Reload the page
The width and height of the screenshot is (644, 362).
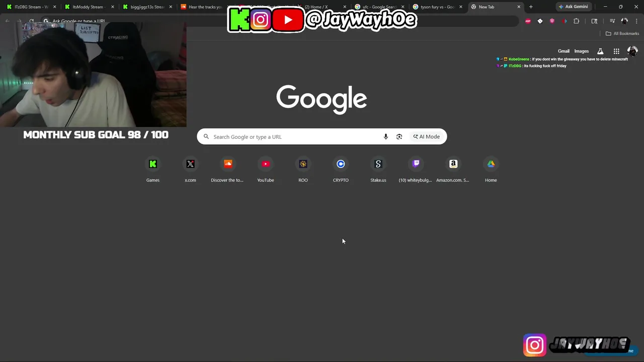[x=31, y=21]
